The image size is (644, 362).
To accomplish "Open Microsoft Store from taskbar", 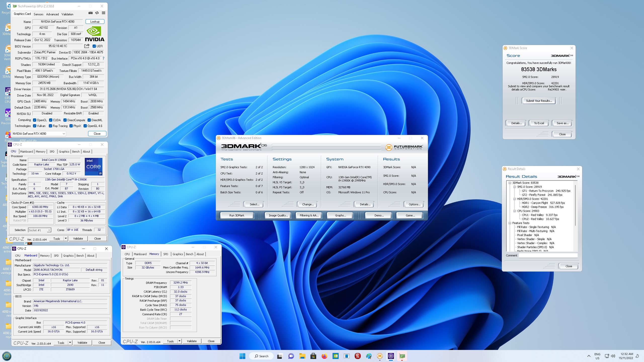I will pyautogui.click(x=313, y=356).
